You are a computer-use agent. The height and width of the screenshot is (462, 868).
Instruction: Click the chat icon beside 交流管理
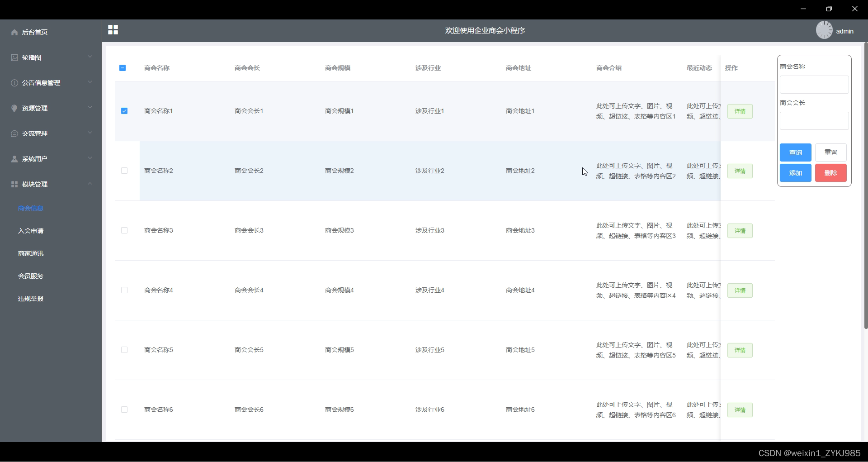(14, 133)
